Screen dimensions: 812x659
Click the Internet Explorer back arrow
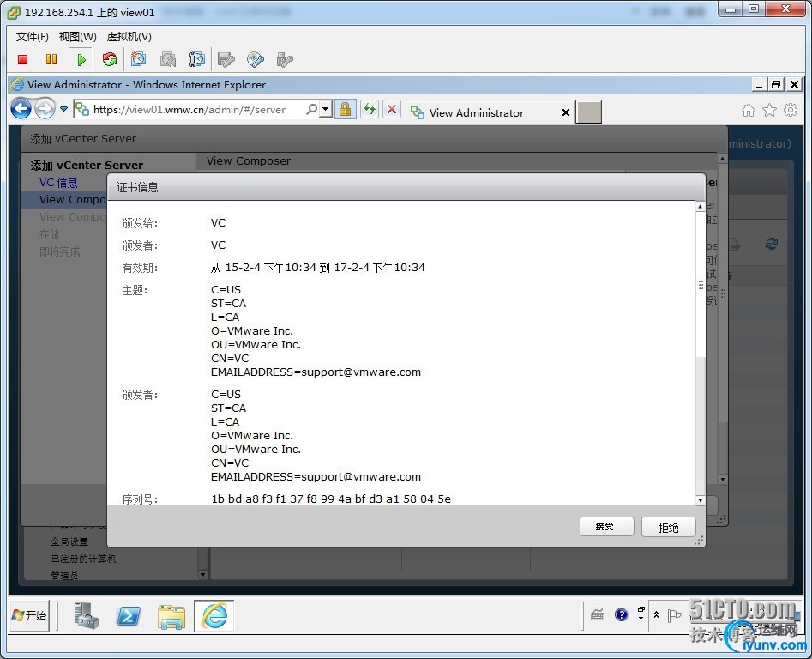[21, 109]
